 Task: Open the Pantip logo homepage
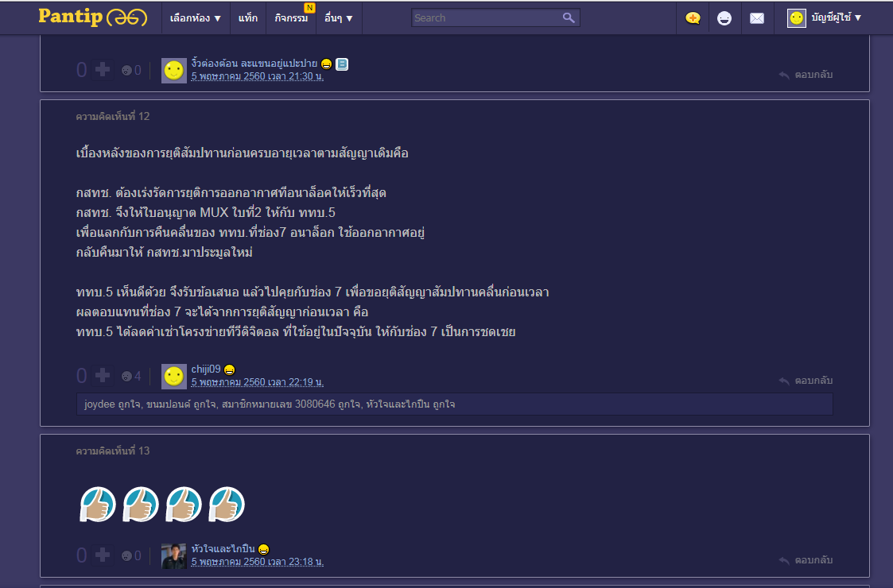pos(92,17)
